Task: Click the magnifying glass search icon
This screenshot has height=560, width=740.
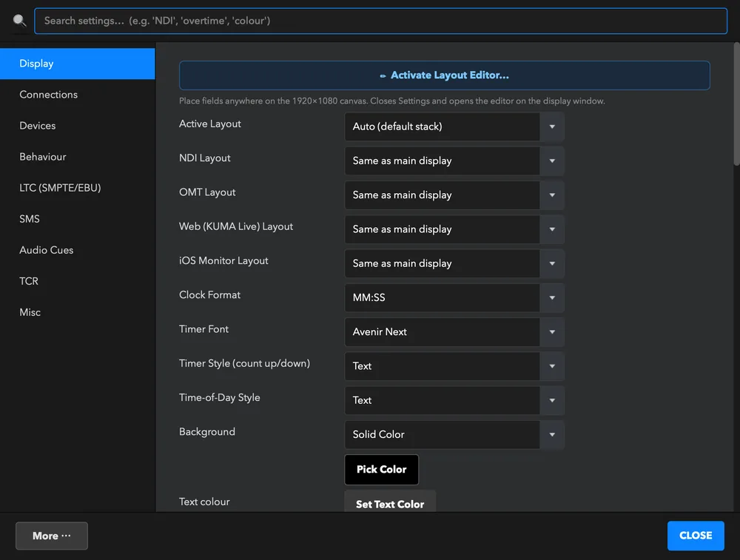Action: [x=19, y=20]
